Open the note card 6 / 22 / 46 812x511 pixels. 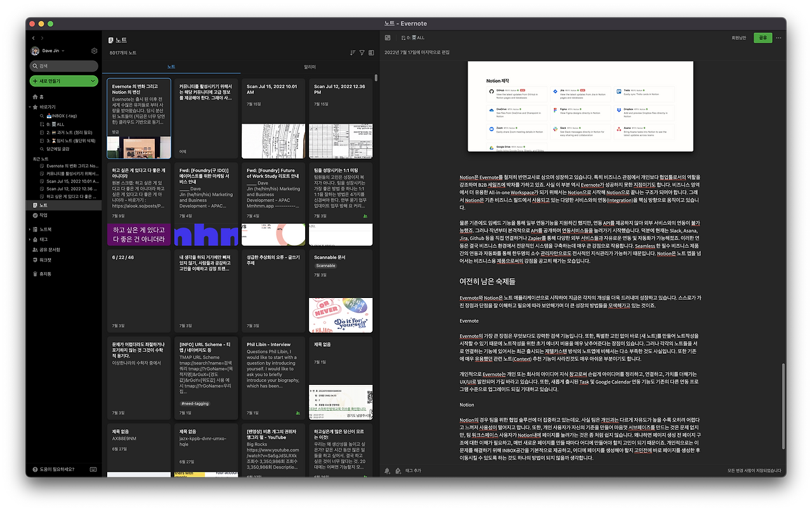pyautogui.click(x=138, y=290)
